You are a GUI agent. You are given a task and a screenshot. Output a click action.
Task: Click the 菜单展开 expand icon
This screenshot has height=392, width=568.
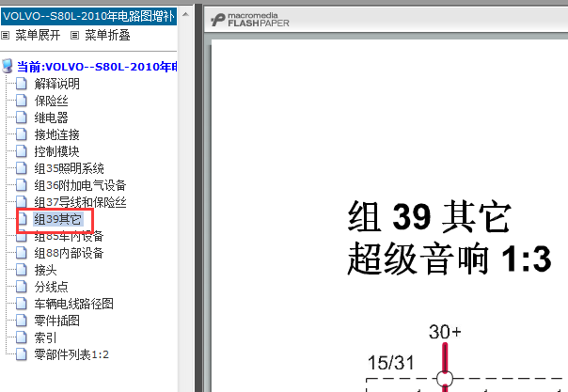(5, 36)
